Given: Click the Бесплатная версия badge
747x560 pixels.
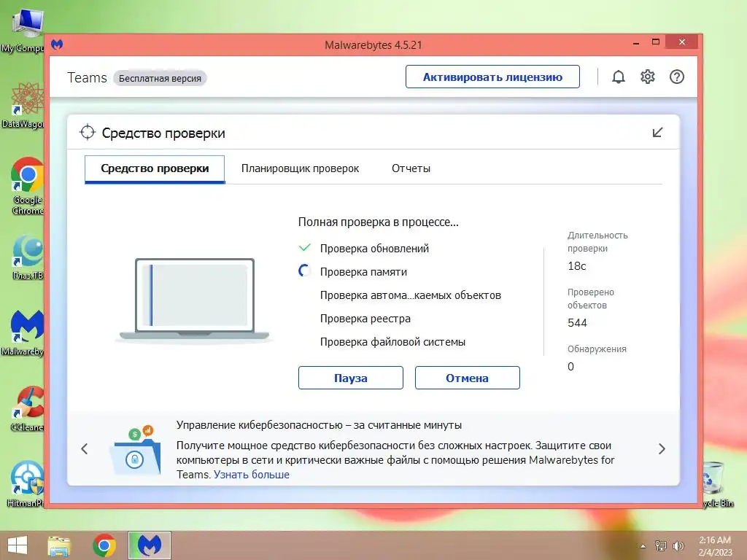Looking at the screenshot, I should point(160,78).
